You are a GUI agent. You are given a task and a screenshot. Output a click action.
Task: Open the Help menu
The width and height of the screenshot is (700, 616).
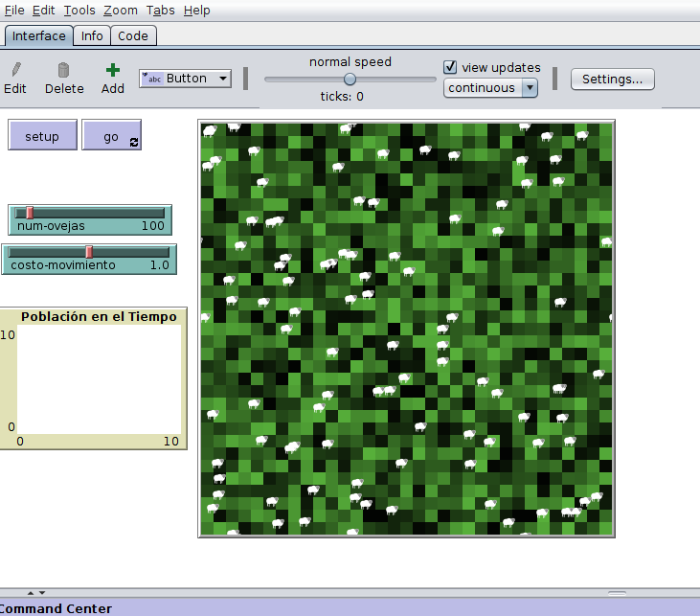(196, 11)
